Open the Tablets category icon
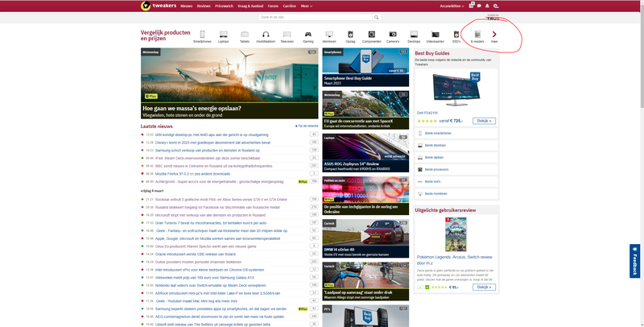The height and width of the screenshot is (327, 644). (x=245, y=35)
